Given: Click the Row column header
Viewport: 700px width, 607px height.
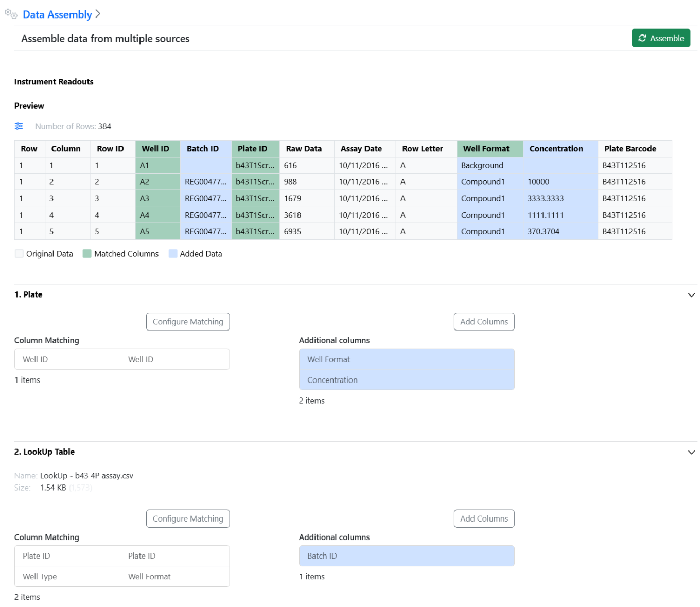Looking at the screenshot, I should 30,149.
